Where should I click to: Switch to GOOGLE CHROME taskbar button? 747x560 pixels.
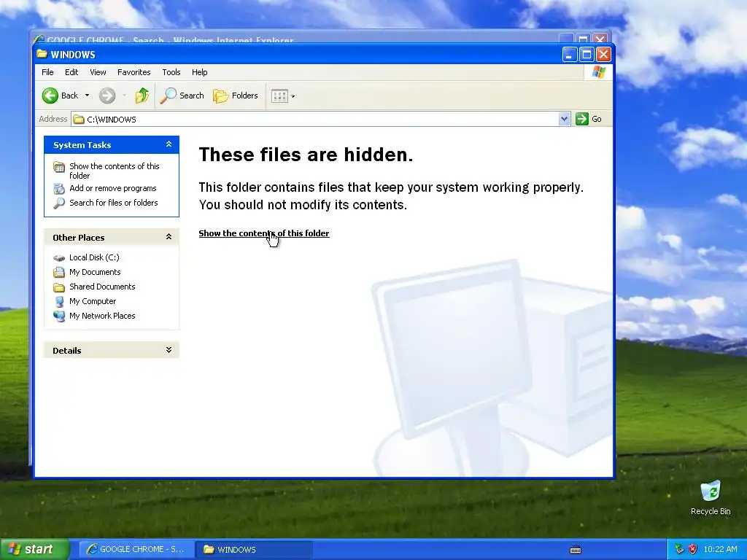[136, 550]
